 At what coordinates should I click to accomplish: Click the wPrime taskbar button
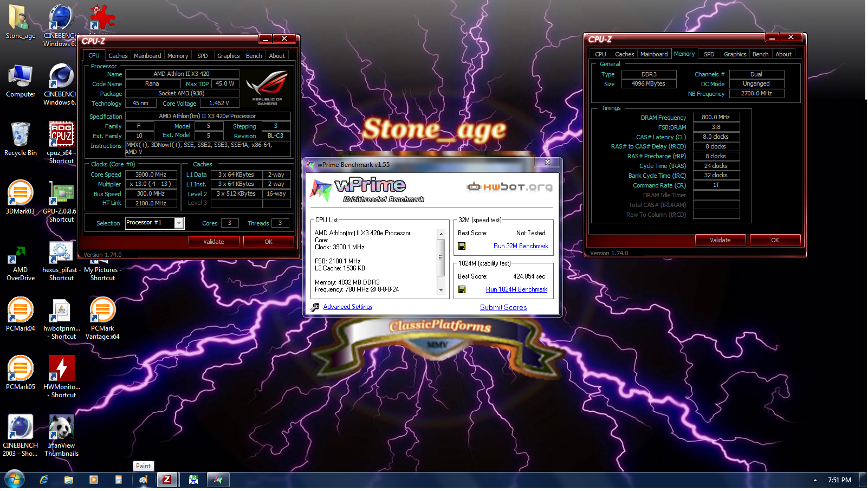[218, 480]
